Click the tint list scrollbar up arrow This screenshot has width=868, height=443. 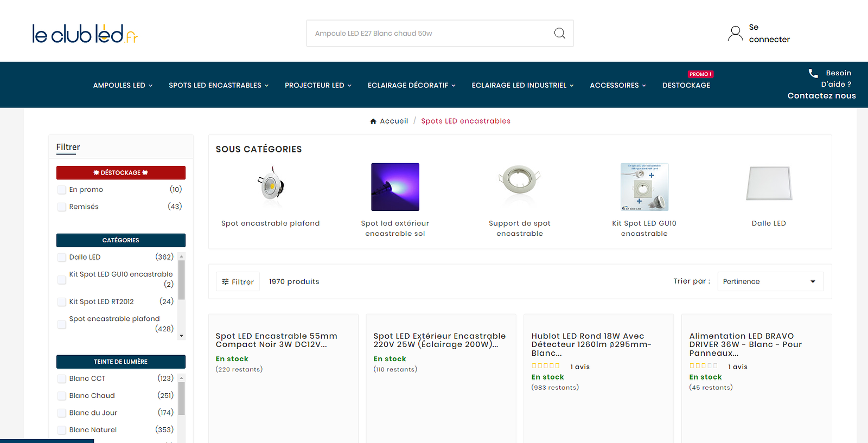point(182,378)
